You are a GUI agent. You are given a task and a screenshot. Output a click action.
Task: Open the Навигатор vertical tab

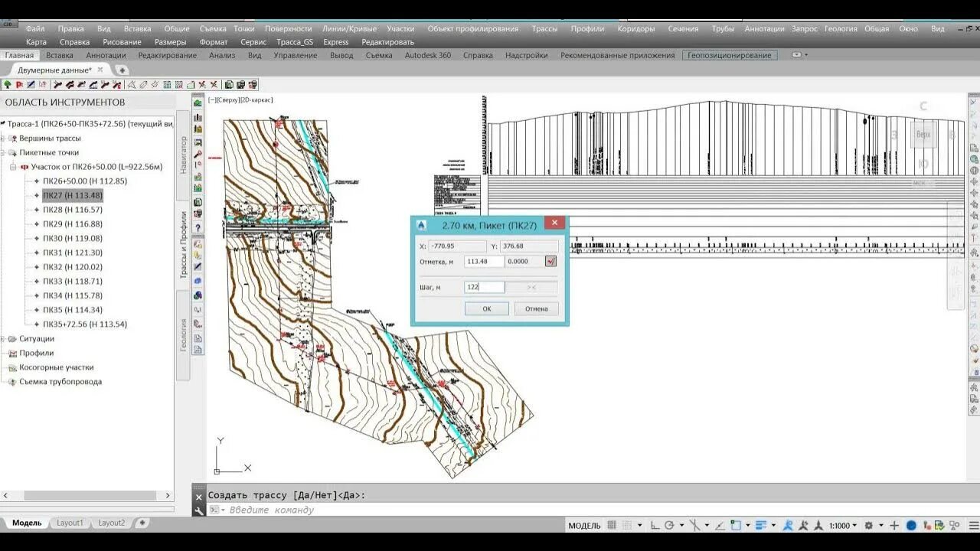pos(183,155)
